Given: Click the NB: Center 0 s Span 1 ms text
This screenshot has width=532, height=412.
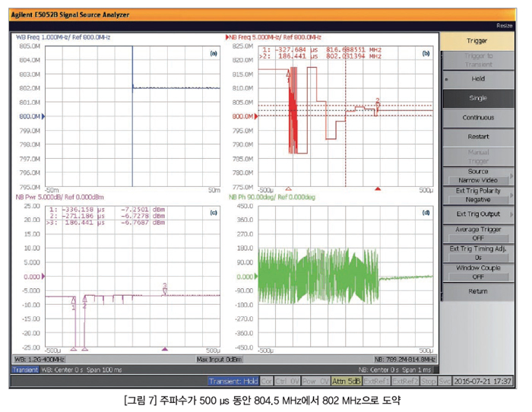Looking at the screenshot, I should pyautogui.click(x=394, y=370).
